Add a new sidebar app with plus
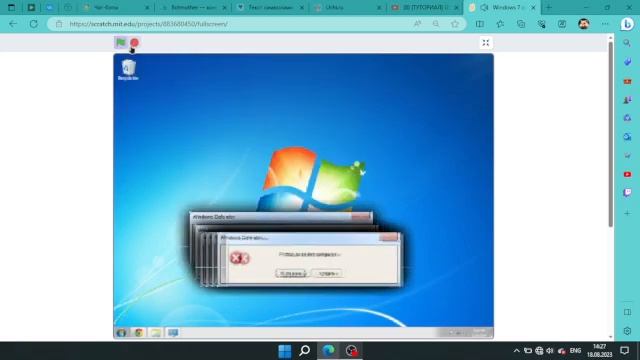 coord(627,213)
